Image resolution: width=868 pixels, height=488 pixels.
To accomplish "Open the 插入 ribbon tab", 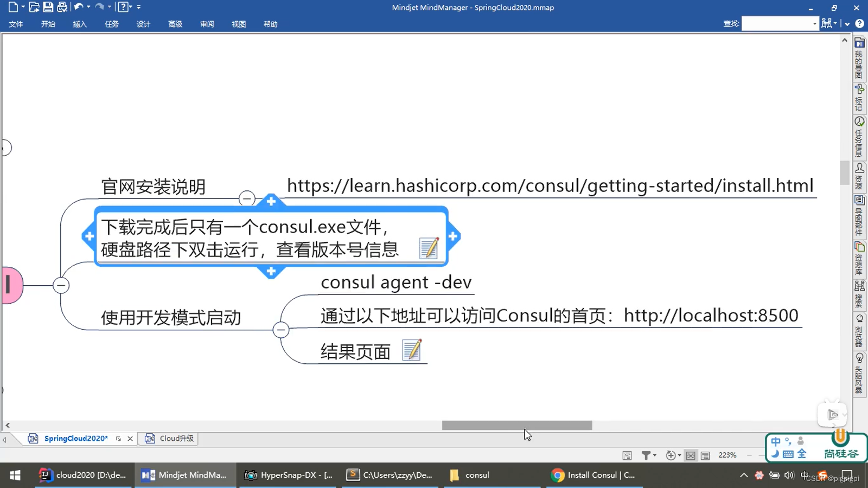I will pyautogui.click(x=80, y=24).
